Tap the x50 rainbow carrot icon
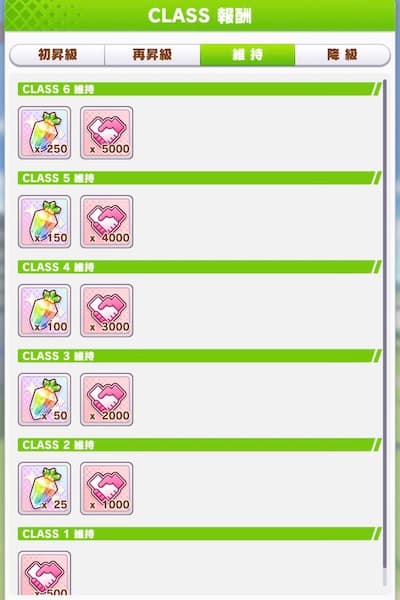This screenshot has height=600, width=400. tap(44, 399)
